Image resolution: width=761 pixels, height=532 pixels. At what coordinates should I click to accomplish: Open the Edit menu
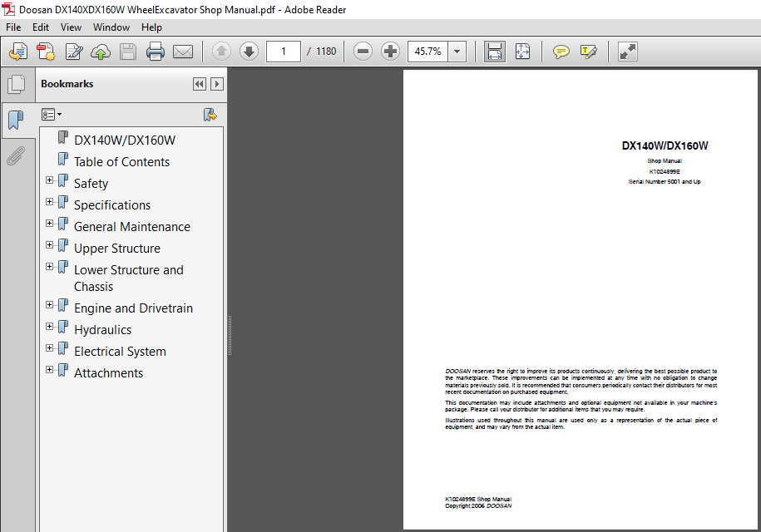pos(41,27)
